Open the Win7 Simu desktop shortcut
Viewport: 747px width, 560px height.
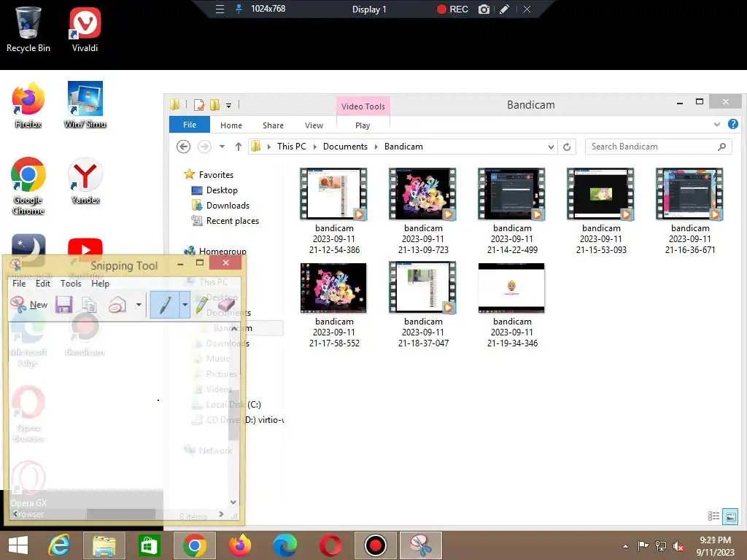click(x=85, y=105)
